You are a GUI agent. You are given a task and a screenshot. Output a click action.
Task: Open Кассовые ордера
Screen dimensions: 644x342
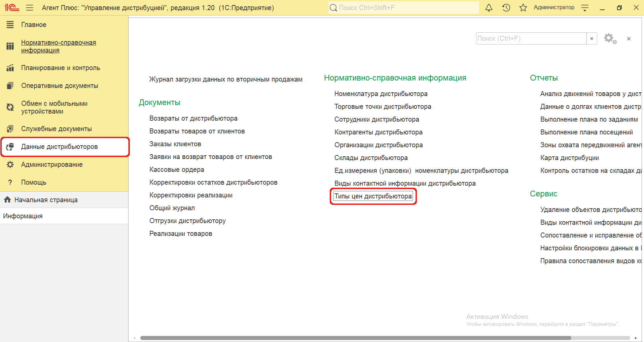click(x=177, y=169)
